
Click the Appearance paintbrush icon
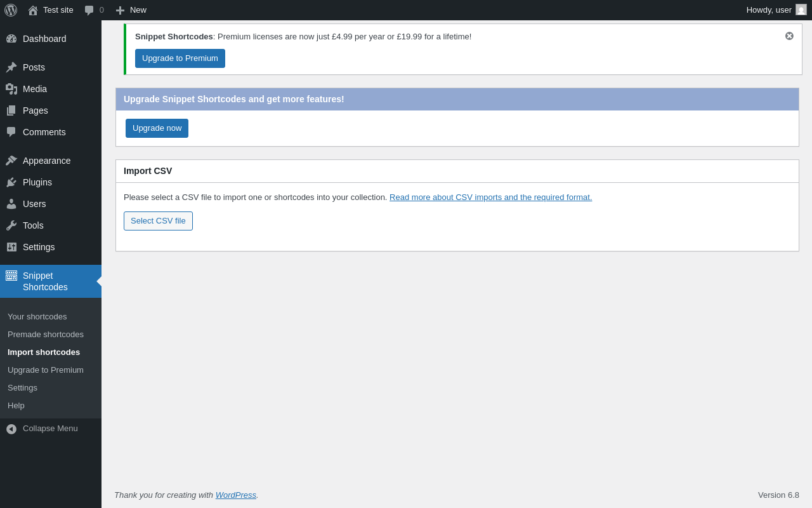(11, 161)
